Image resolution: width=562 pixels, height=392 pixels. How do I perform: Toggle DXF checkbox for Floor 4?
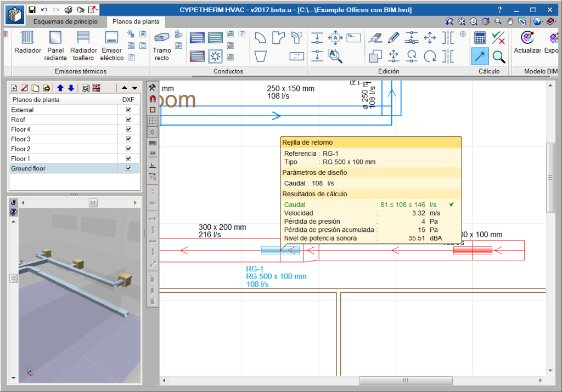point(128,129)
